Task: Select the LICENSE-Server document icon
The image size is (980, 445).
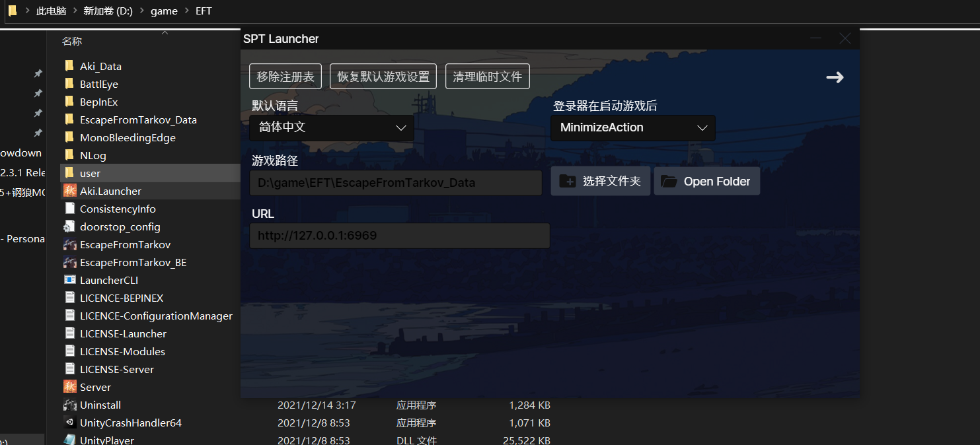Action: tap(69, 369)
